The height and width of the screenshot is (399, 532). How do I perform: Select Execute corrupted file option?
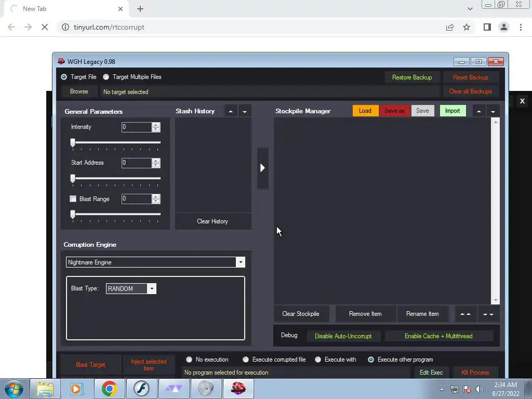[x=246, y=360]
